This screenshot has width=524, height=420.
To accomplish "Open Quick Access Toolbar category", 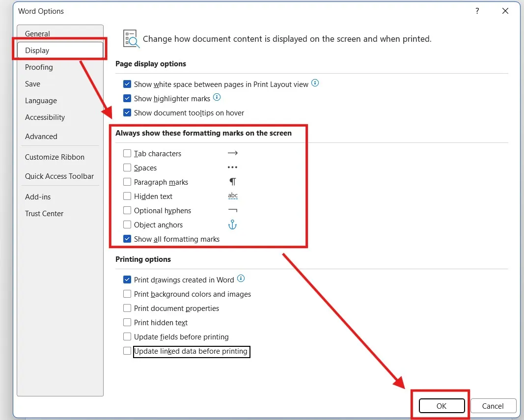I will pyautogui.click(x=60, y=176).
